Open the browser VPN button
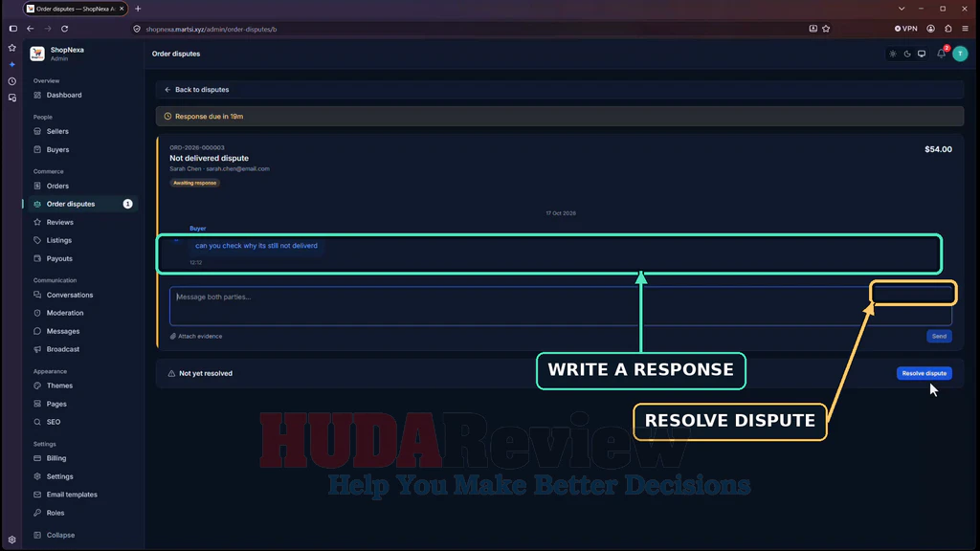980x551 pixels. 905,29
